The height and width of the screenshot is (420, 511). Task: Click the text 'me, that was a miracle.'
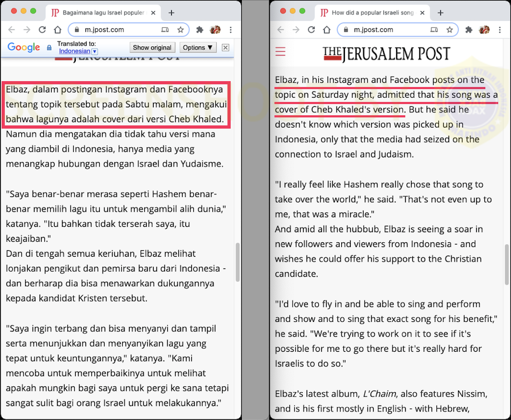pyautogui.click(x=325, y=214)
